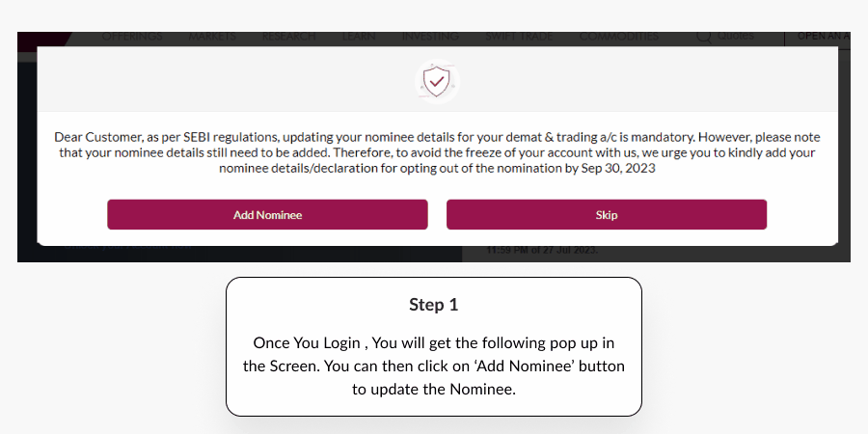Screen dimensions: 868x434
Task: Click the blue link below the popup
Action: coord(127,247)
